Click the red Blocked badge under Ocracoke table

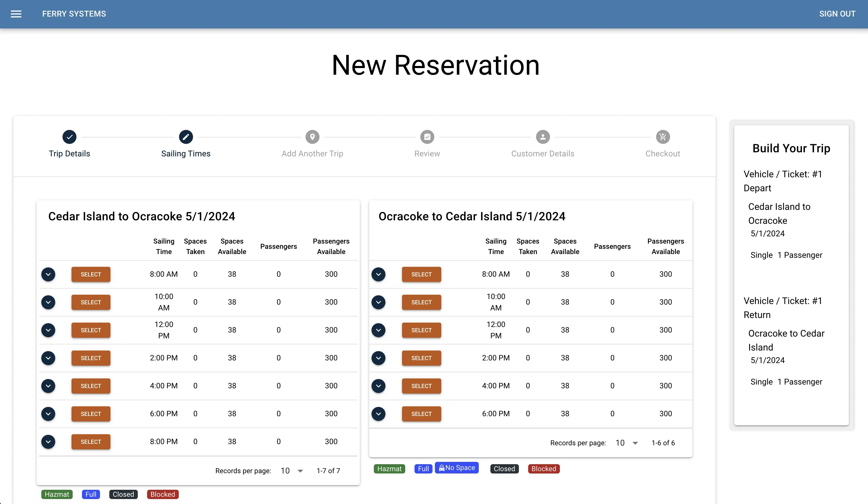point(544,469)
